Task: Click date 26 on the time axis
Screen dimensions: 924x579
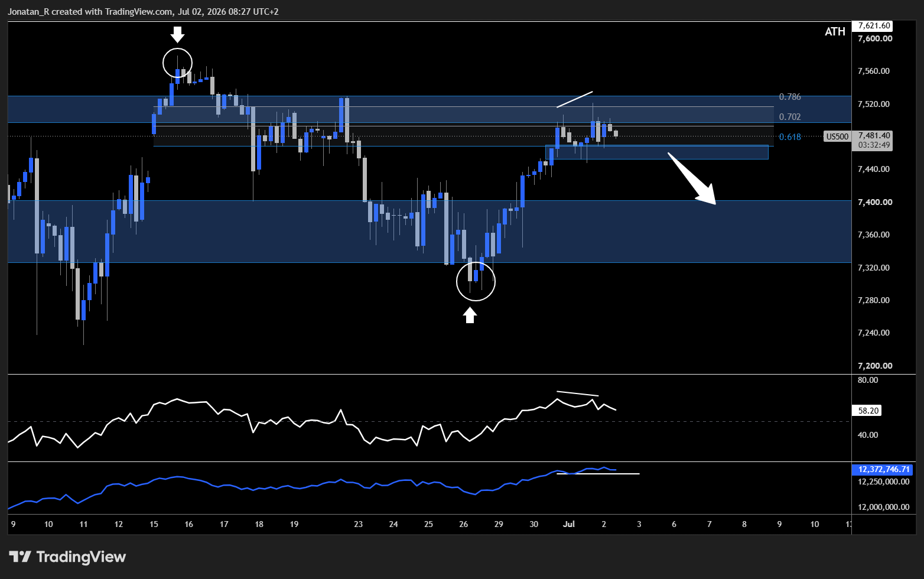Action: click(x=464, y=524)
